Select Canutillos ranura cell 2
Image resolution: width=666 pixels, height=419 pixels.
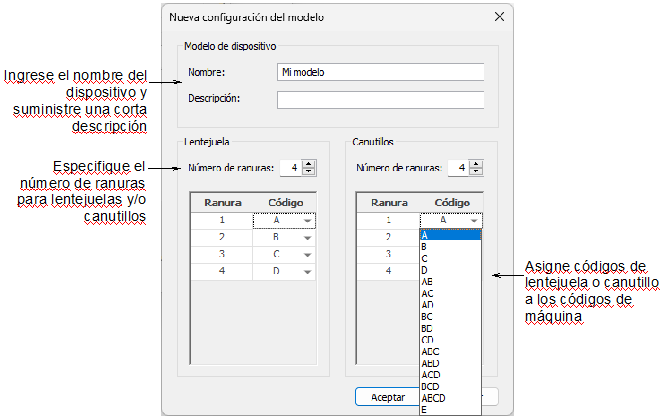coord(389,238)
